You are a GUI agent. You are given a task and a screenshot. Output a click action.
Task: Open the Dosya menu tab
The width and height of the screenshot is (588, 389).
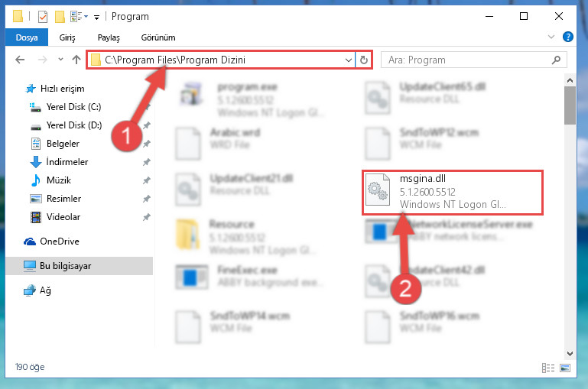coord(27,37)
